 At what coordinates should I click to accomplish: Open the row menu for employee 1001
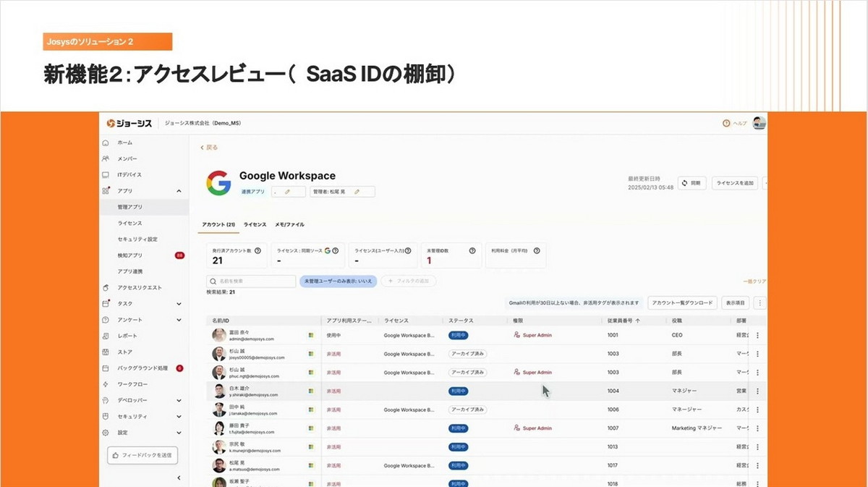point(757,335)
